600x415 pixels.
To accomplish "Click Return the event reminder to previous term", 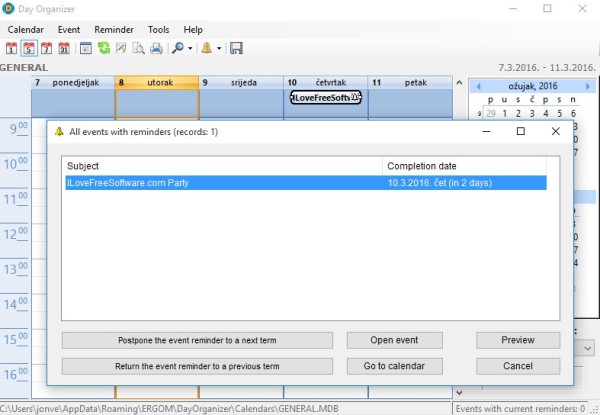I will [197, 366].
